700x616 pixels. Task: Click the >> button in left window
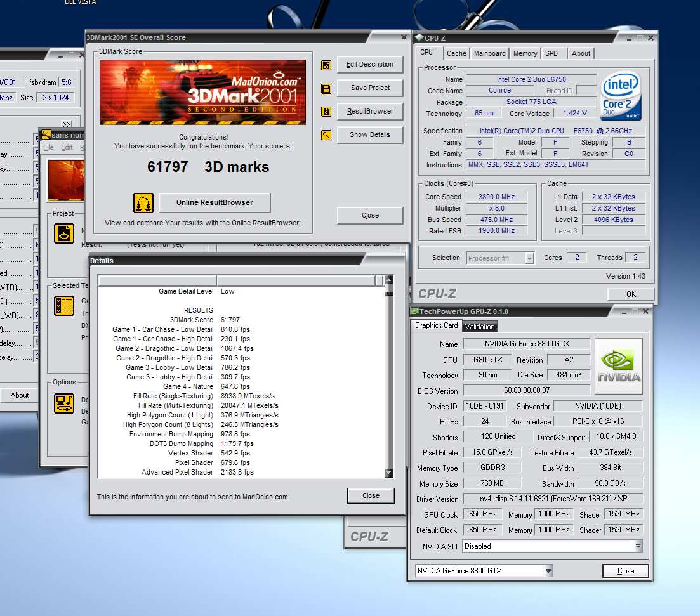[x=67, y=124]
